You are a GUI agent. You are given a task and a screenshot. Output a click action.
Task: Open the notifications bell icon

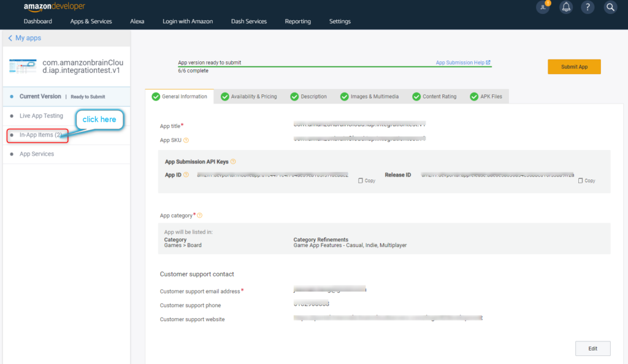[x=566, y=7]
